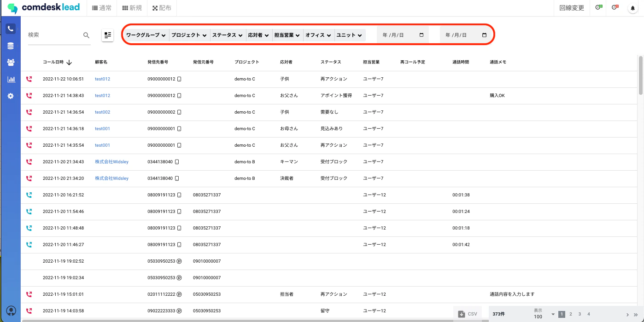Click the コール日時 column header

click(x=53, y=62)
